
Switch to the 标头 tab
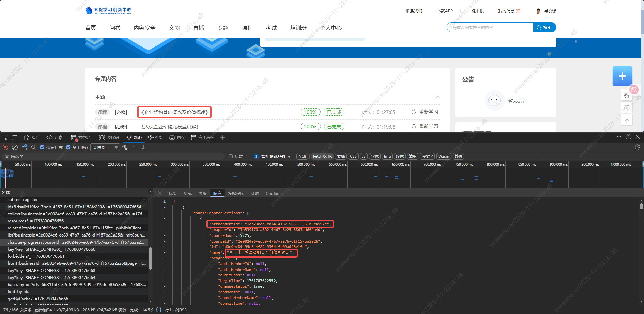click(x=172, y=193)
